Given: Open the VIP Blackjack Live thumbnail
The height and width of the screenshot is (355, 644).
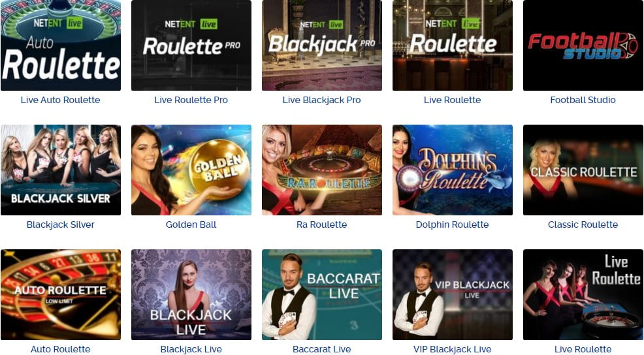Looking at the screenshot, I should coord(453,295).
